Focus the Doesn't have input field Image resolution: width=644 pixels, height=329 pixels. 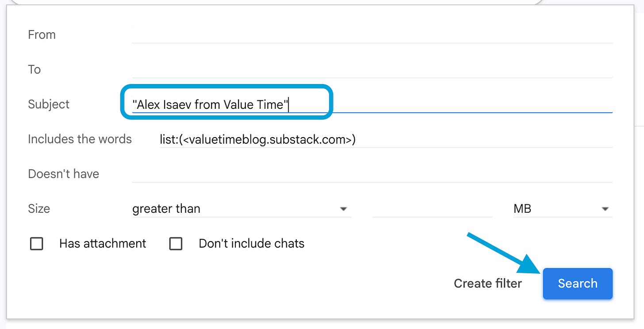pyautogui.click(x=372, y=174)
